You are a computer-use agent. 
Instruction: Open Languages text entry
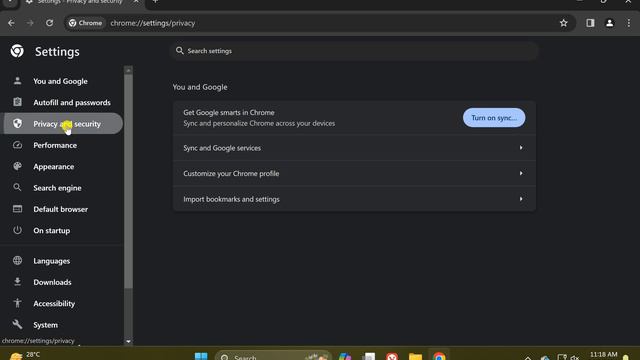pyautogui.click(x=51, y=261)
